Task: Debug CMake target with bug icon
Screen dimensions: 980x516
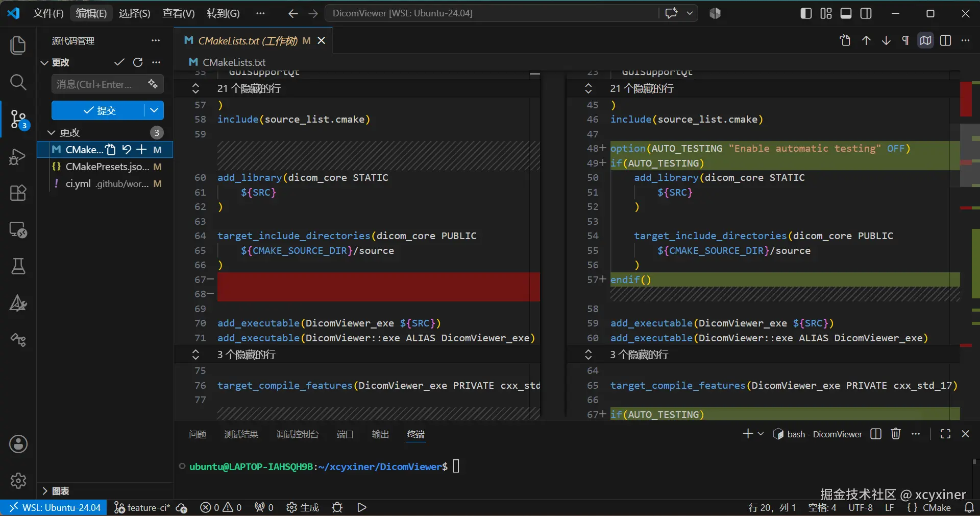Action: (337, 507)
